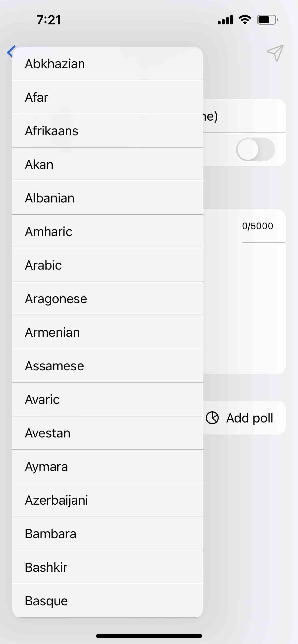Choose Avestan from the language menu
This screenshot has width=298, height=644.
coord(107,433)
